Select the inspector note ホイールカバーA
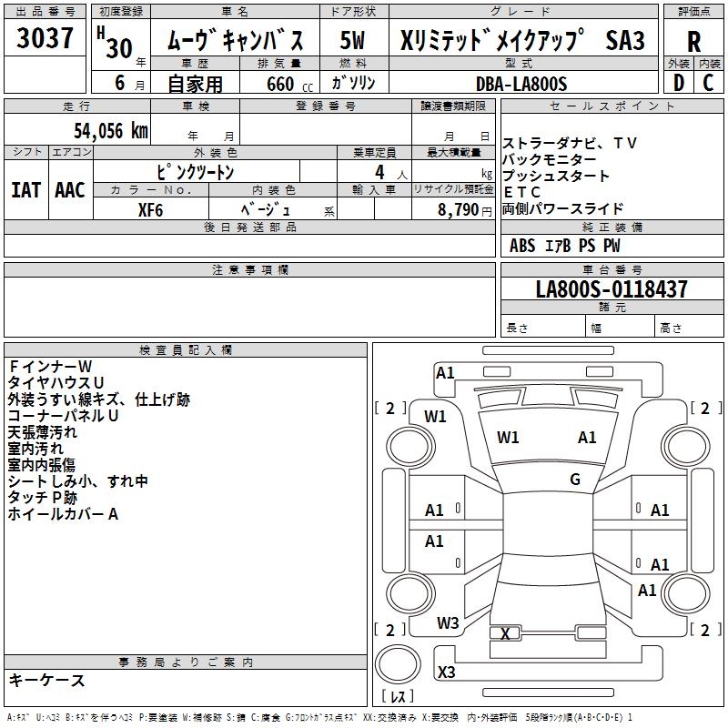 [x=63, y=514]
